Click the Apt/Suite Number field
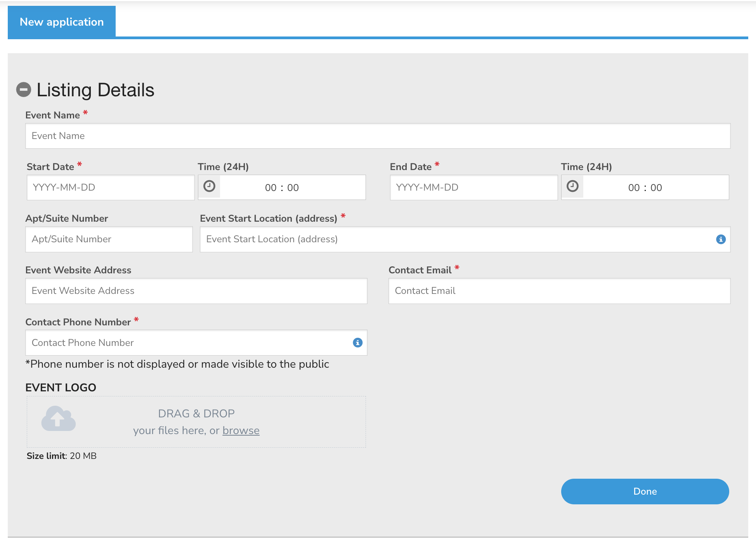 (x=109, y=239)
